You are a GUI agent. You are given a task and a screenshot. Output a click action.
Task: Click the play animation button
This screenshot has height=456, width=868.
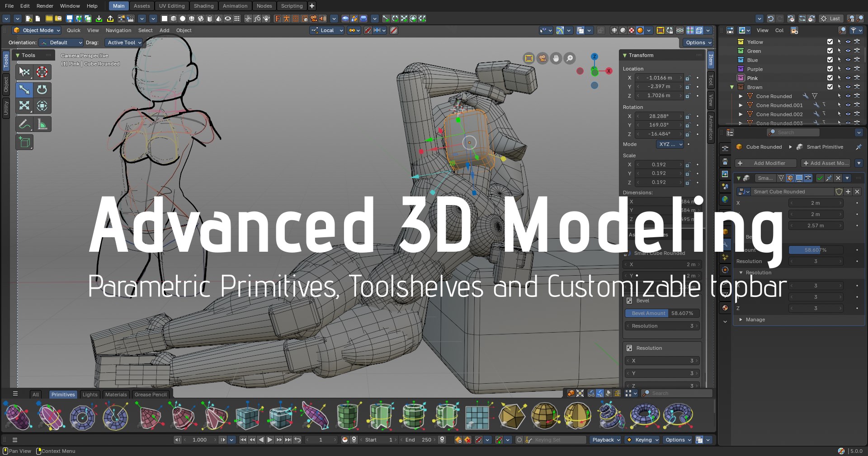click(270, 440)
